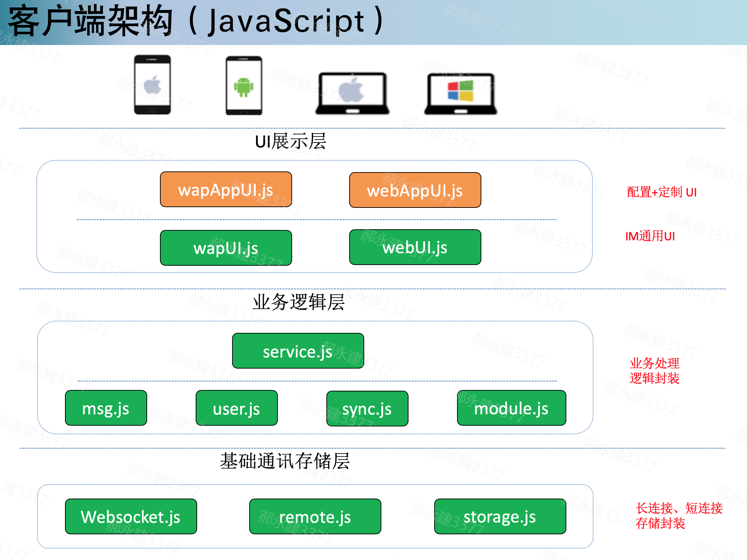Screen dimensions: 747x560
Task: Click the UI展示层 heading text
Action: [x=290, y=141]
